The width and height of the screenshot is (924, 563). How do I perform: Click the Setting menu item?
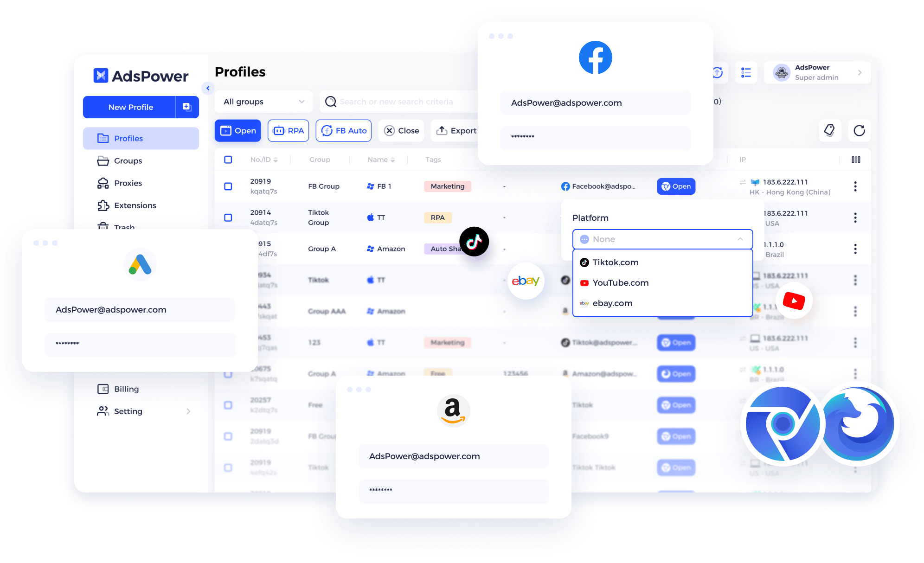(128, 410)
